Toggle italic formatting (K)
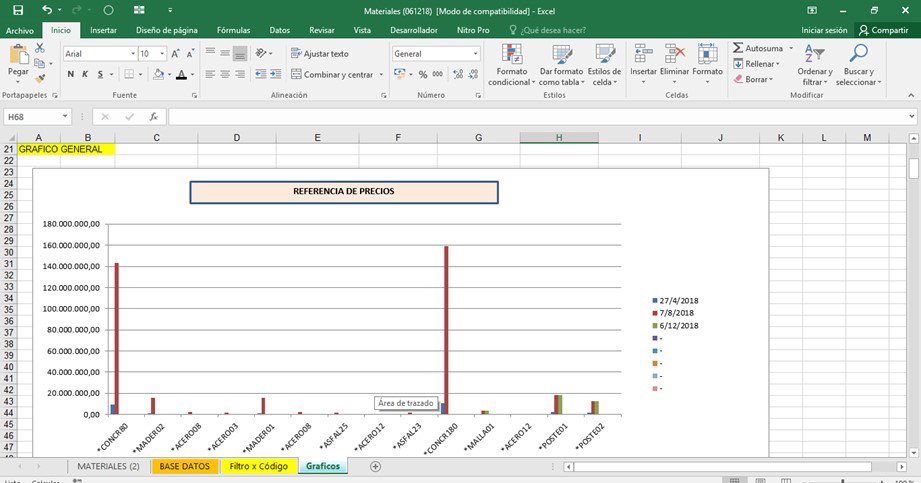The image size is (921, 483). click(85, 74)
